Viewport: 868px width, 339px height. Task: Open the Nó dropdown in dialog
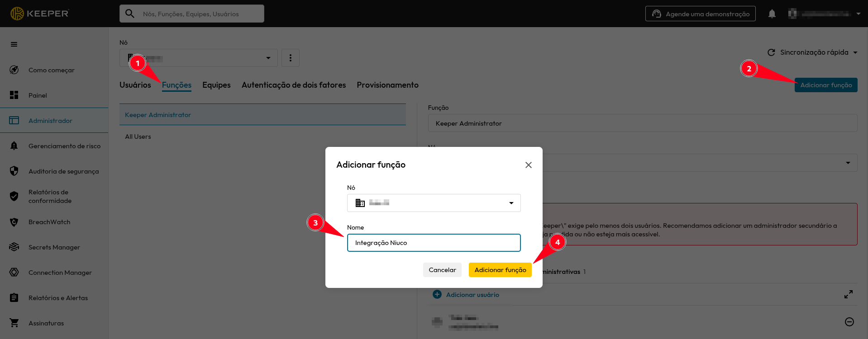[434, 203]
